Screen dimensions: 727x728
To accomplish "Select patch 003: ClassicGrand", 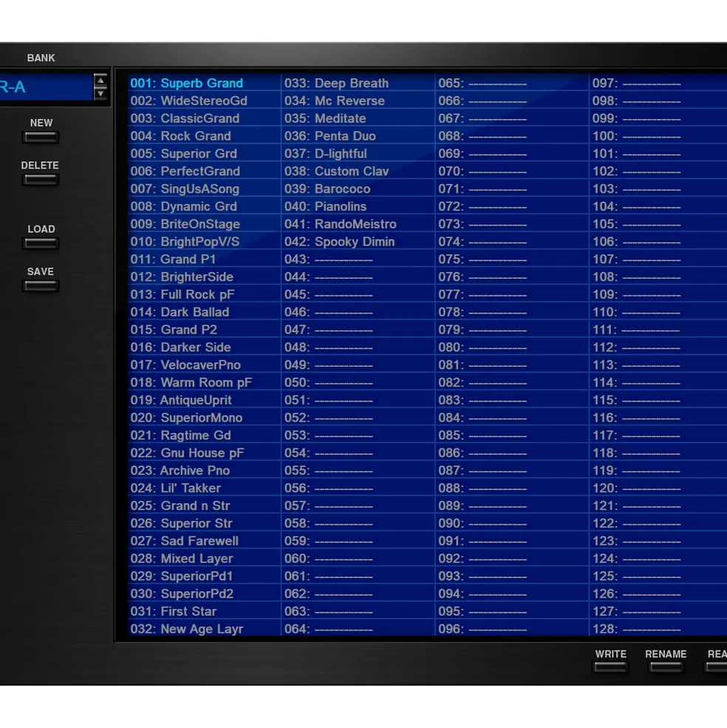I will point(204,118).
